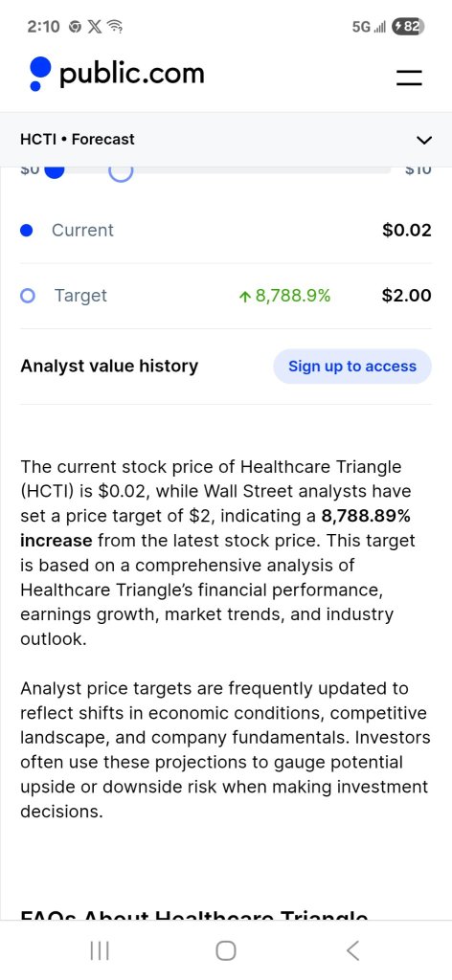
Task: Click the solid current price slider handle
Action: click(54, 170)
